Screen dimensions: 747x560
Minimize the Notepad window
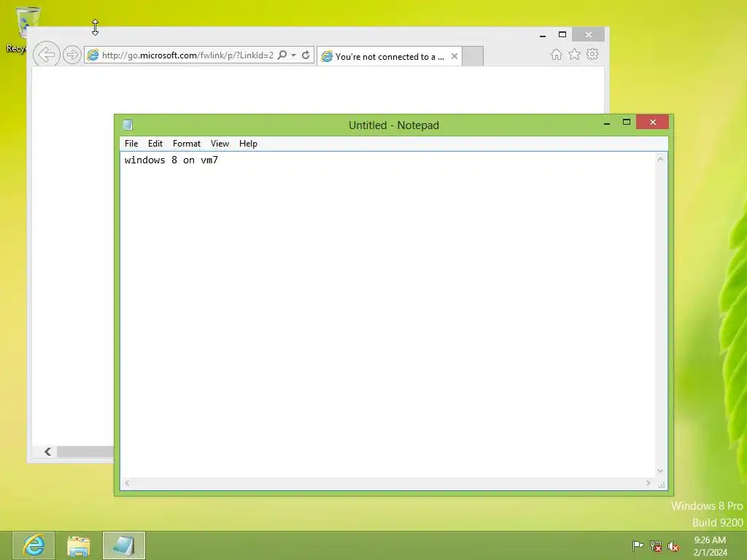point(607,122)
